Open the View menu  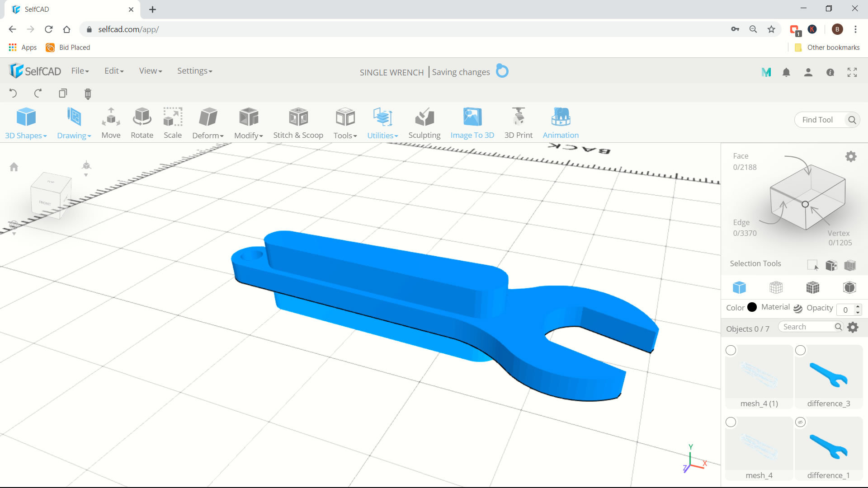pos(151,71)
